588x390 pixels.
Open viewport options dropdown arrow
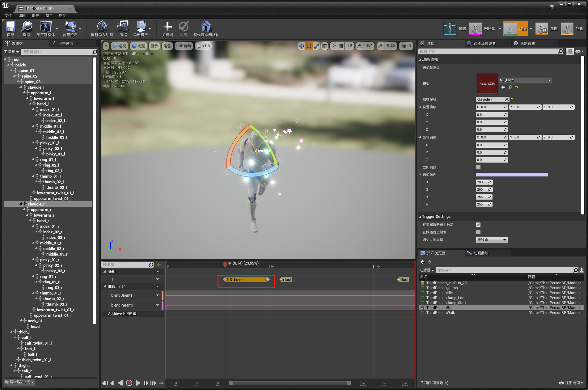(106, 46)
